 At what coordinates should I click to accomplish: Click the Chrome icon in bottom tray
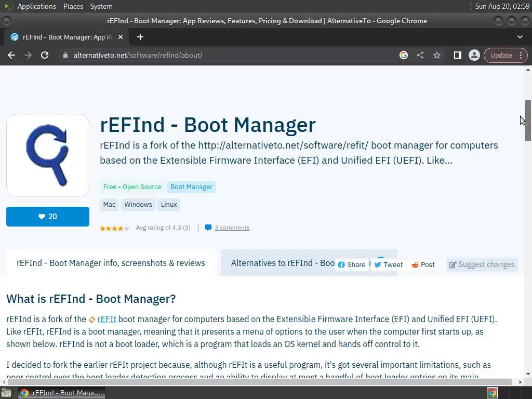click(492, 393)
